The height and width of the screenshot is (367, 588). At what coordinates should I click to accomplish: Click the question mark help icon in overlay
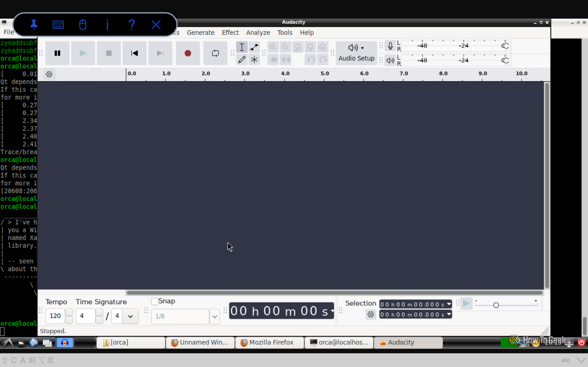[132, 25]
